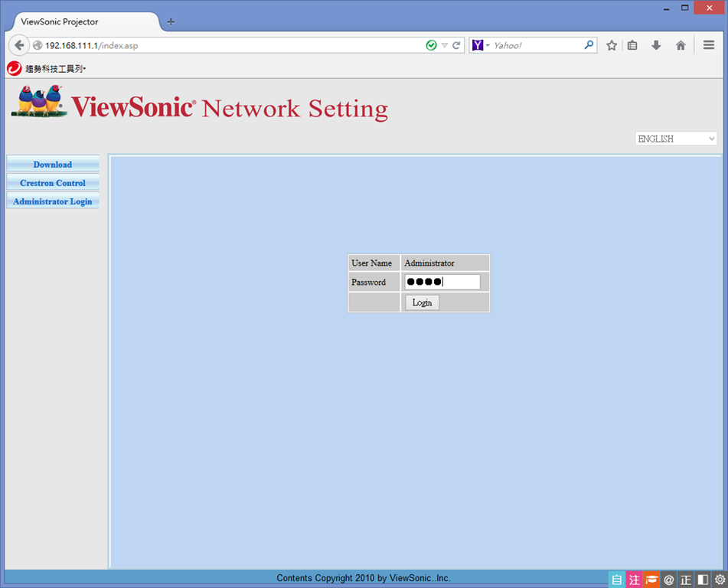Click the green checkmark safety icon

[x=431, y=45]
